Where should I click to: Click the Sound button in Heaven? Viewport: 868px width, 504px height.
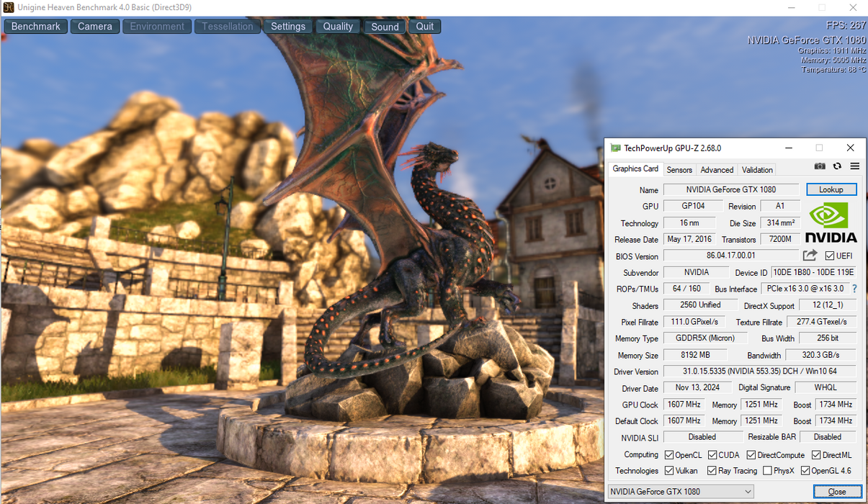click(385, 27)
